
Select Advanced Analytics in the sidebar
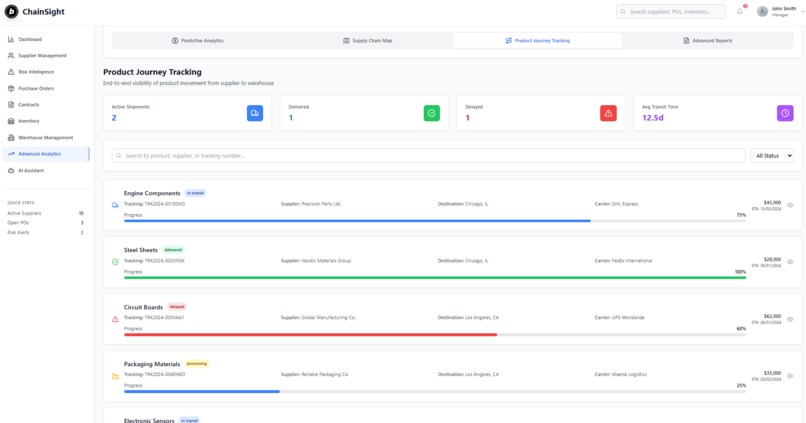(x=45, y=154)
